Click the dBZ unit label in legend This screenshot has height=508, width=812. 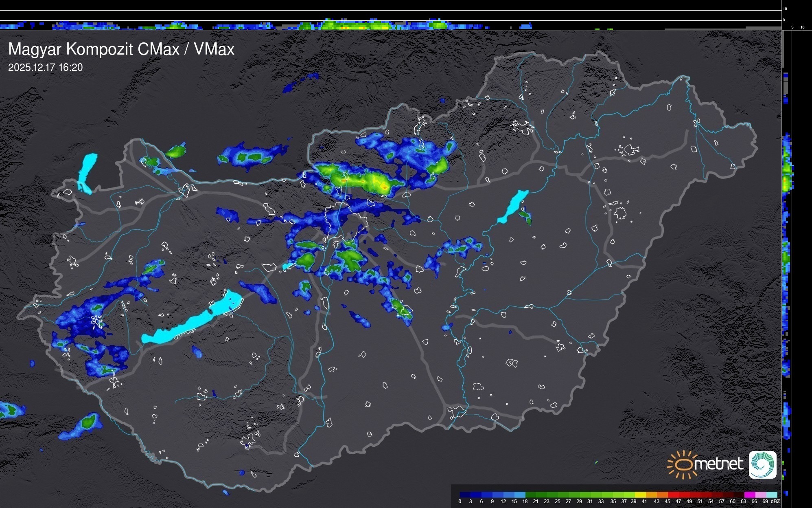tap(775, 501)
